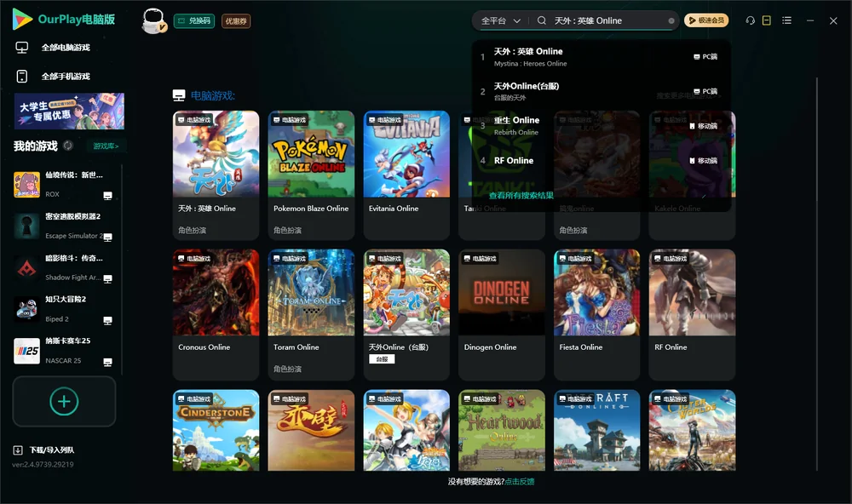Screen dimensions: 852x504
Task: Open Cinderstone Online game card
Action: [216, 430]
